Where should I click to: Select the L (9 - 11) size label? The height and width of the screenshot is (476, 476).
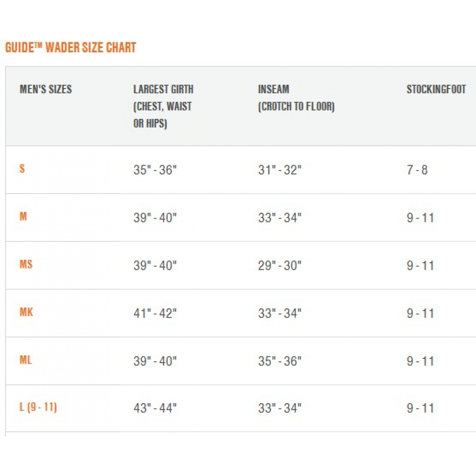point(38,407)
